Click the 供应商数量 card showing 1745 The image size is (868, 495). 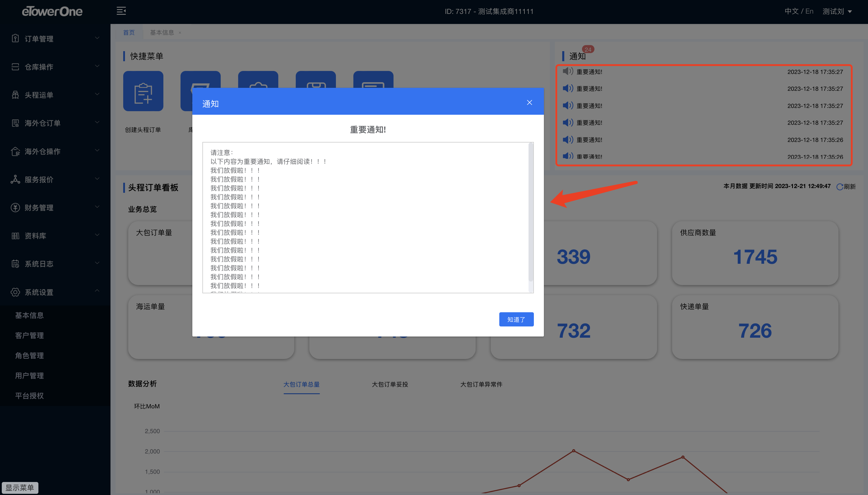[x=755, y=253]
